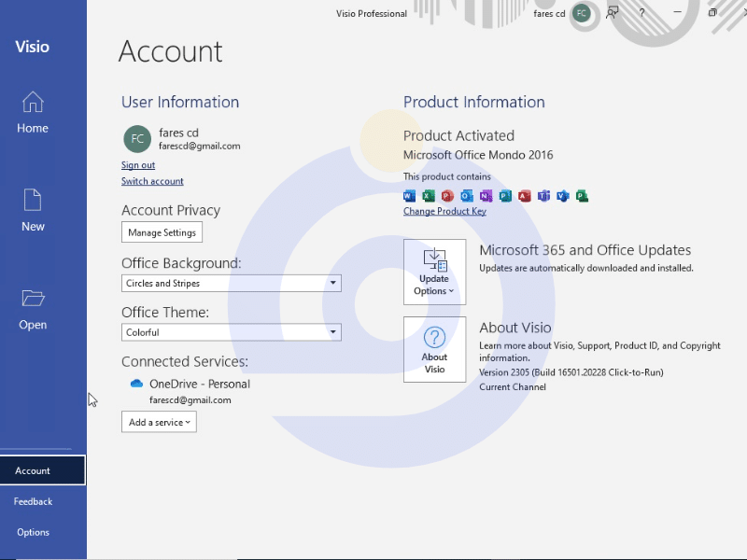This screenshot has width=747, height=560.
Task: Click the Word app icon in product list
Action: pos(409,196)
